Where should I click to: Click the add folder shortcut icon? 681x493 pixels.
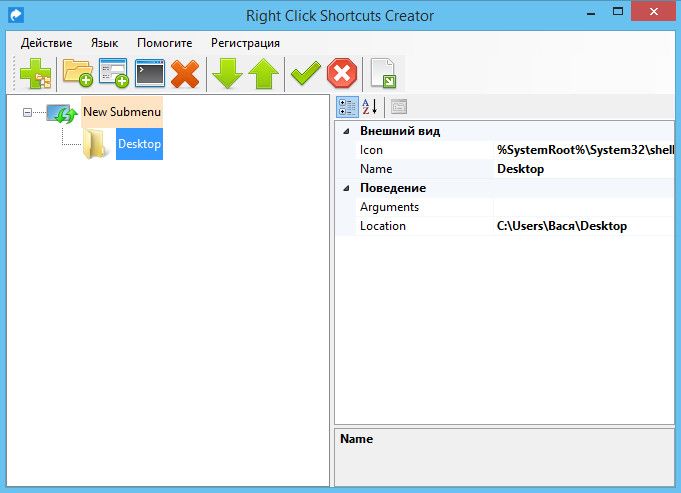[x=78, y=74]
